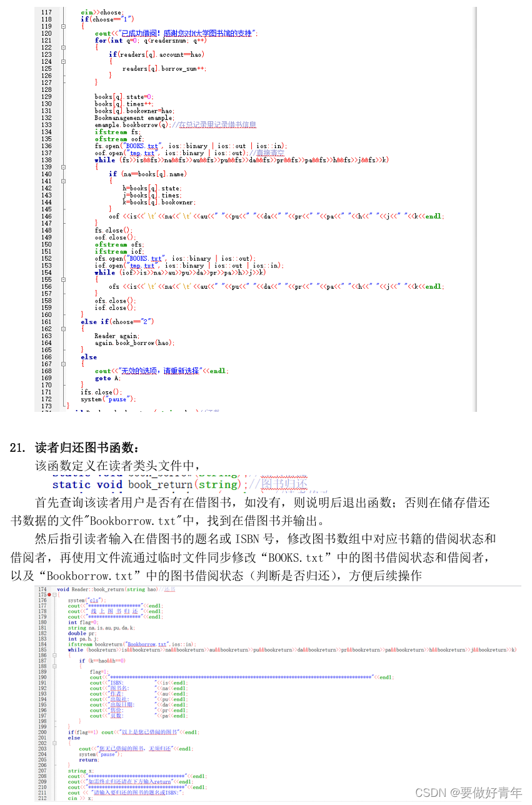Click line number 212 in the gutter
Screen dimensions: 532x805
pos(42,798)
